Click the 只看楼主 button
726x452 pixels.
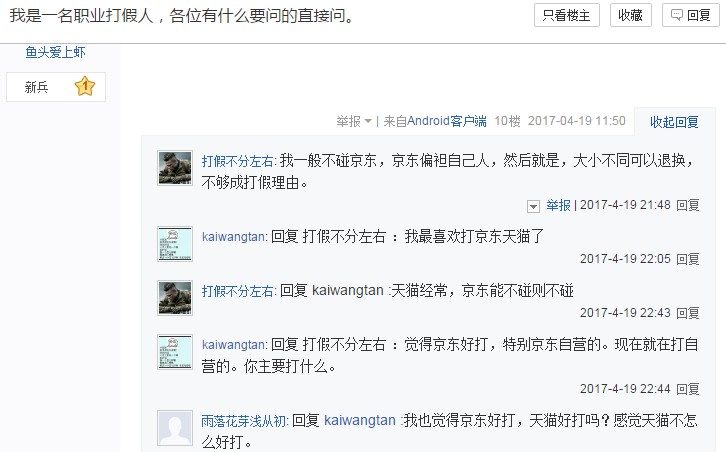567,15
